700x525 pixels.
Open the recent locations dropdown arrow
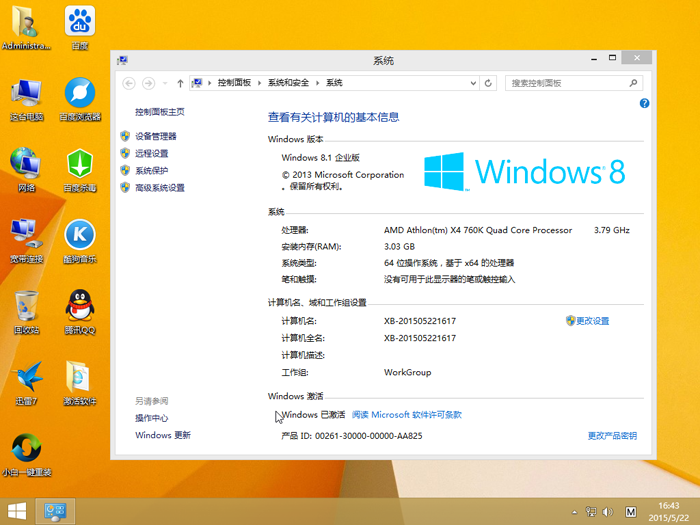point(165,83)
